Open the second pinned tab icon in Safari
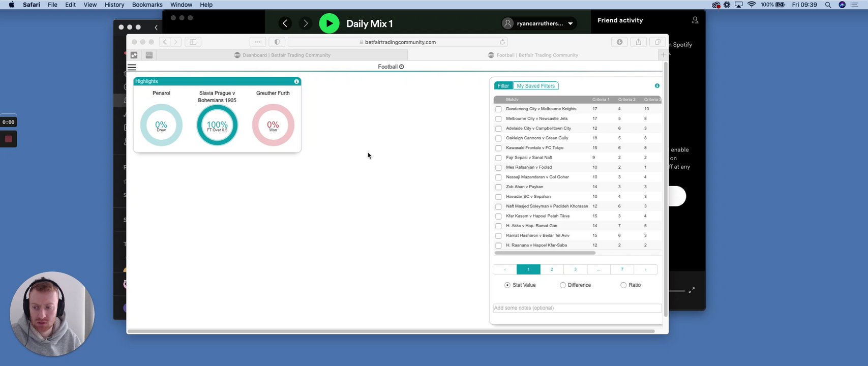Image resolution: width=868 pixels, height=366 pixels. click(x=149, y=55)
